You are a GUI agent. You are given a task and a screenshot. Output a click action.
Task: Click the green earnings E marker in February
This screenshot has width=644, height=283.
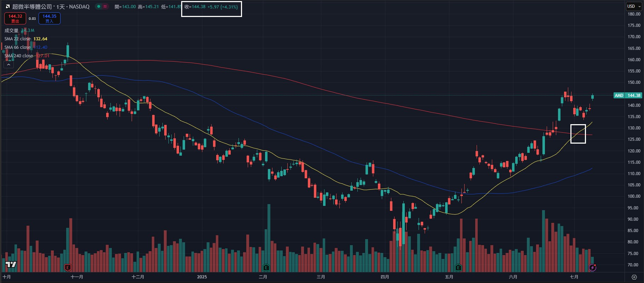[266, 267]
